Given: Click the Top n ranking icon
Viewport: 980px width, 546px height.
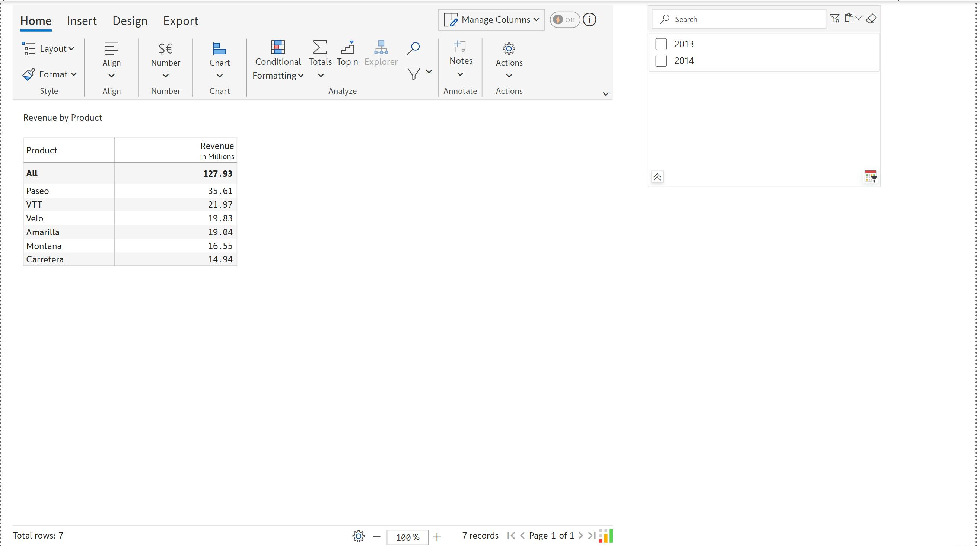Looking at the screenshot, I should [x=347, y=48].
